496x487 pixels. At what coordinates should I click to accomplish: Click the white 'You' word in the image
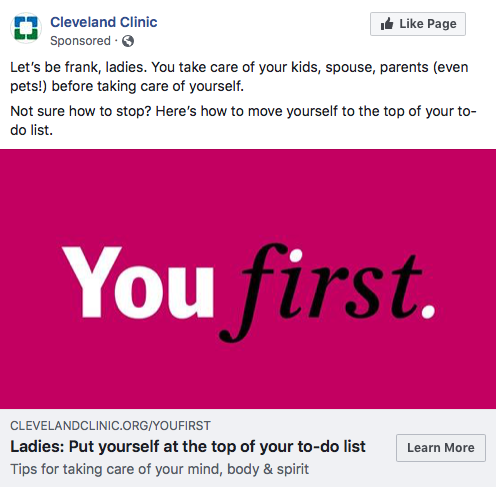coord(137,282)
